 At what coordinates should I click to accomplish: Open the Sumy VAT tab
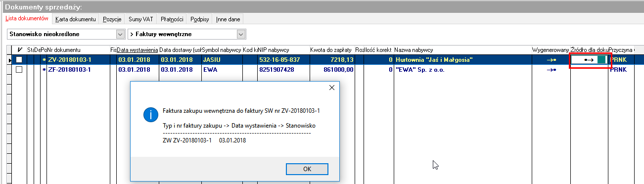[141, 19]
